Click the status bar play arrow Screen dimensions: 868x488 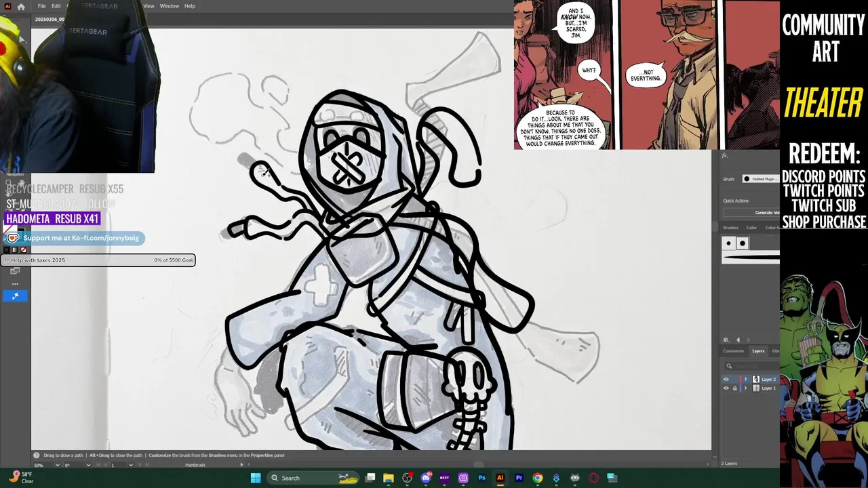point(241,465)
